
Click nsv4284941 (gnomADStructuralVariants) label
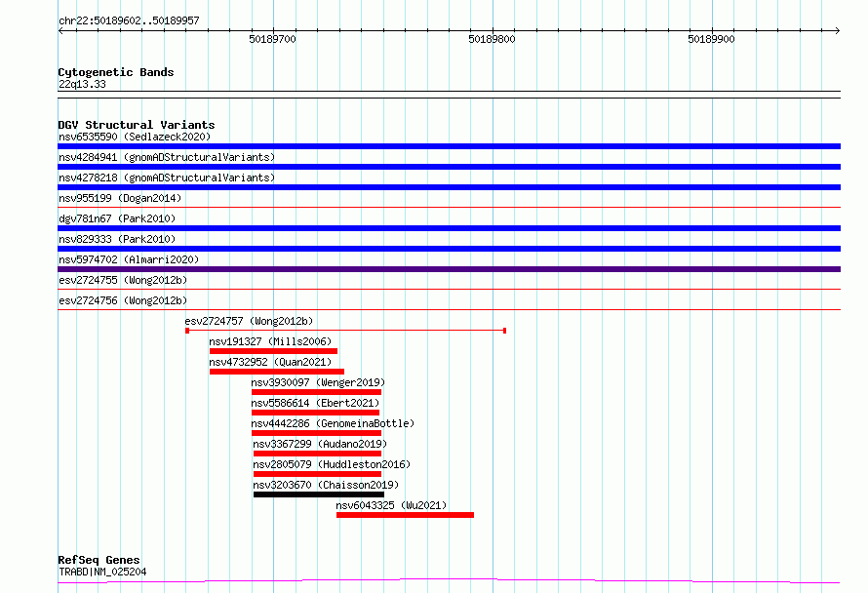pos(167,157)
